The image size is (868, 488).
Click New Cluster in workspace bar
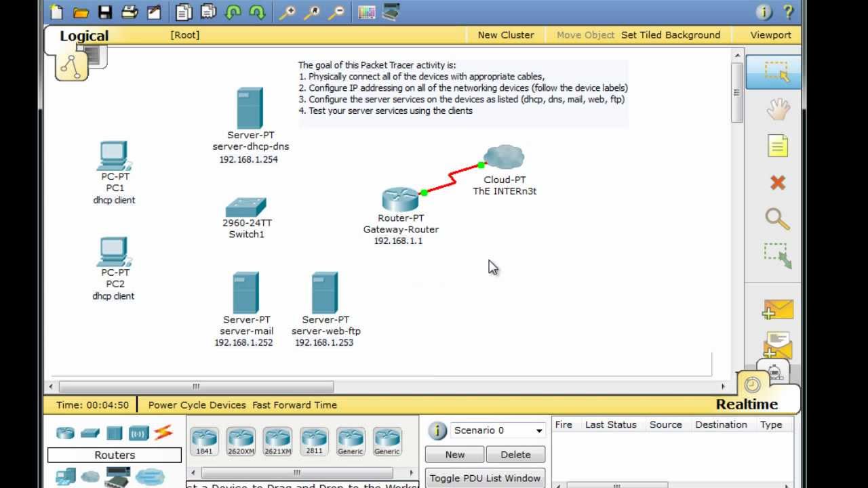506,35
